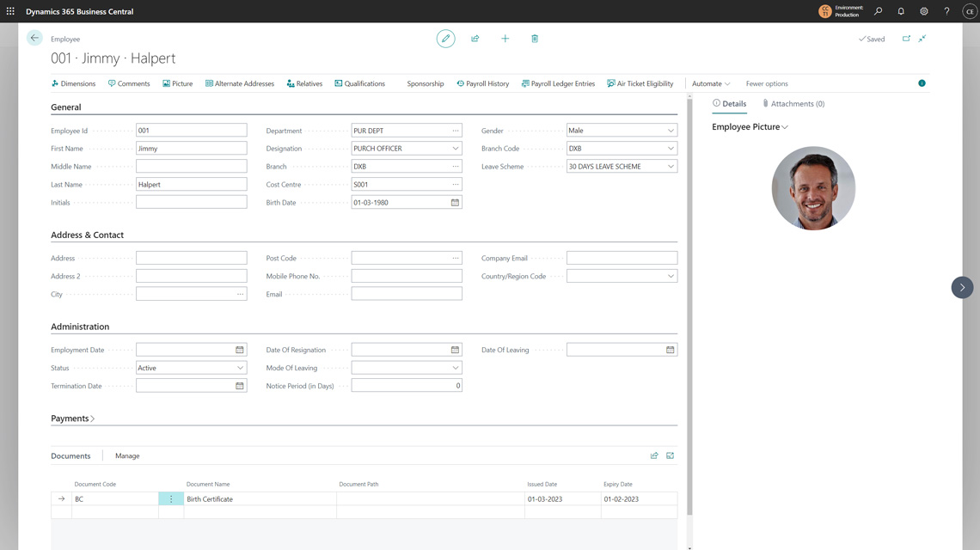Collapse the page with shrink arrows icon
The width and height of the screenshot is (980, 550).
pyautogui.click(x=922, y=39)
